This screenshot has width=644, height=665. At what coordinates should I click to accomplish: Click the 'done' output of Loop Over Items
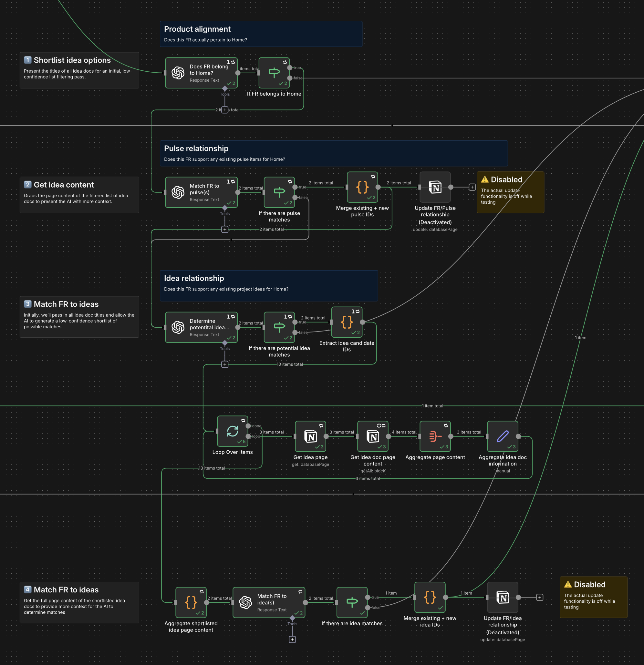pyautogui.click(x=248, y=426)
